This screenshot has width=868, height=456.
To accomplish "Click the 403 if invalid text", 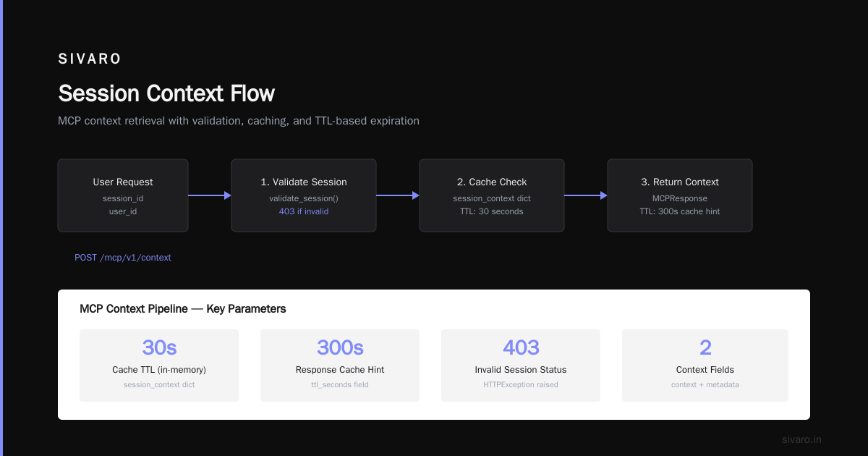I will (x=304, y=211).
